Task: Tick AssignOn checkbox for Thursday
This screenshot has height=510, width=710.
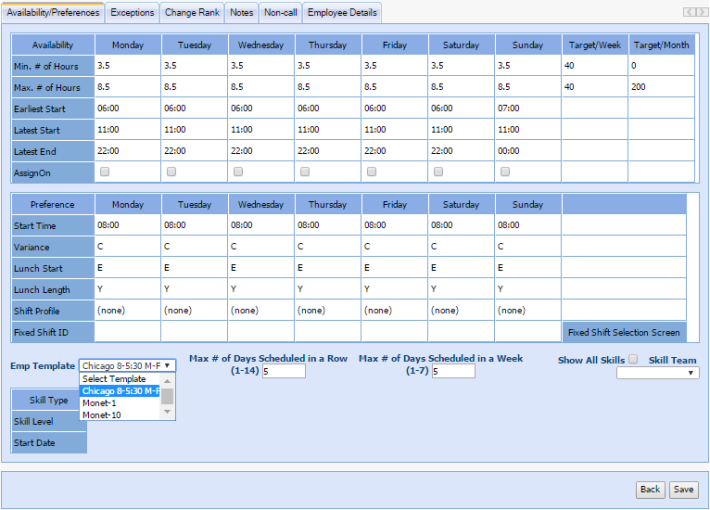Action: point(305,172)
